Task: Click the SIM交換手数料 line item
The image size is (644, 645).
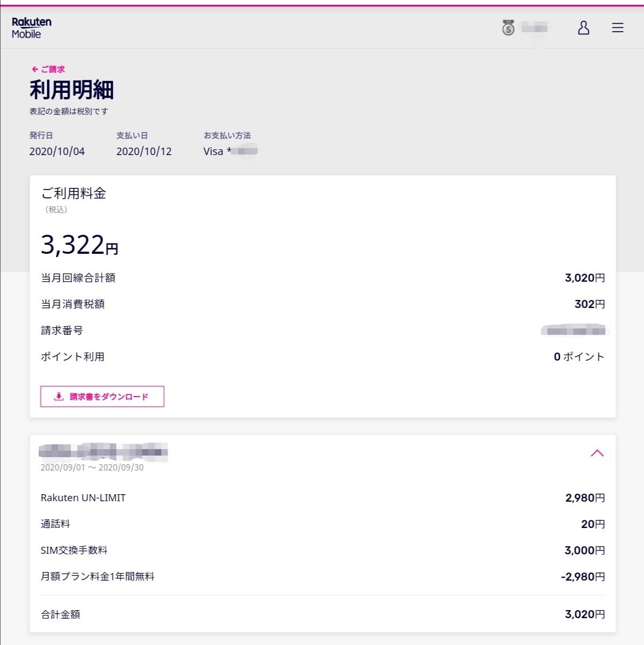Action: pyautogui.click(x=74, y=551)
